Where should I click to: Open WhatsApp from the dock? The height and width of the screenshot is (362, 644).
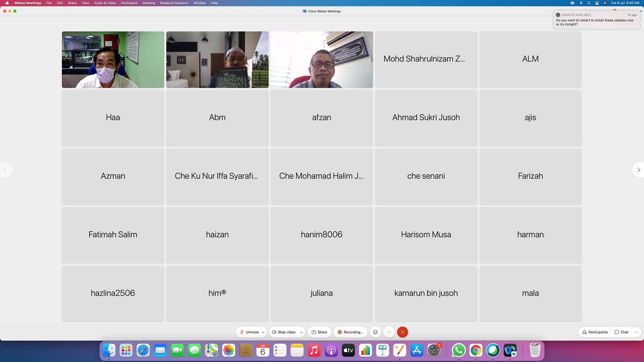pos(458,350)
